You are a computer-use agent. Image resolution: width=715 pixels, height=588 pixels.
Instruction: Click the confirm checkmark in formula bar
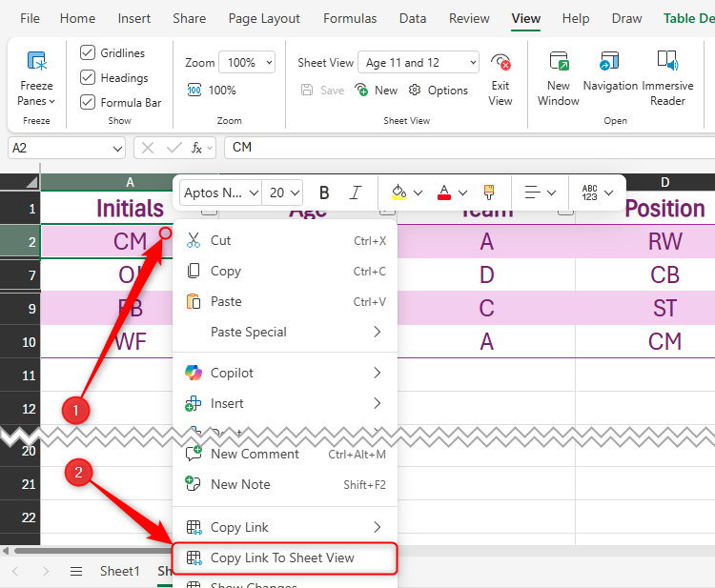(174, 148)
